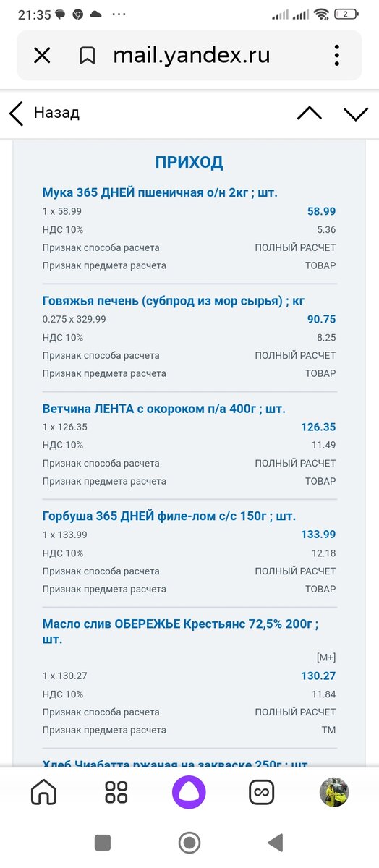This screenshot has height=868, width=379.
Task: Open the infinity tabs icon
Action: pyautogui.click(x=261, y=792)
